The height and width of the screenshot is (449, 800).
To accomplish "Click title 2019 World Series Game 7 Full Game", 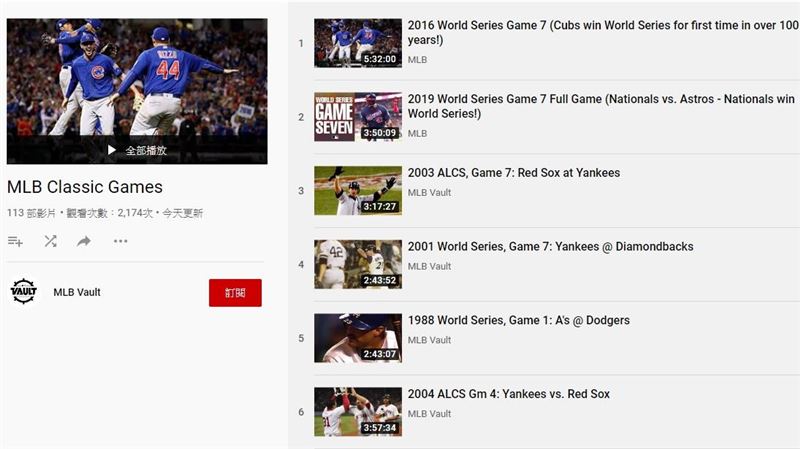I will [601, 106].
